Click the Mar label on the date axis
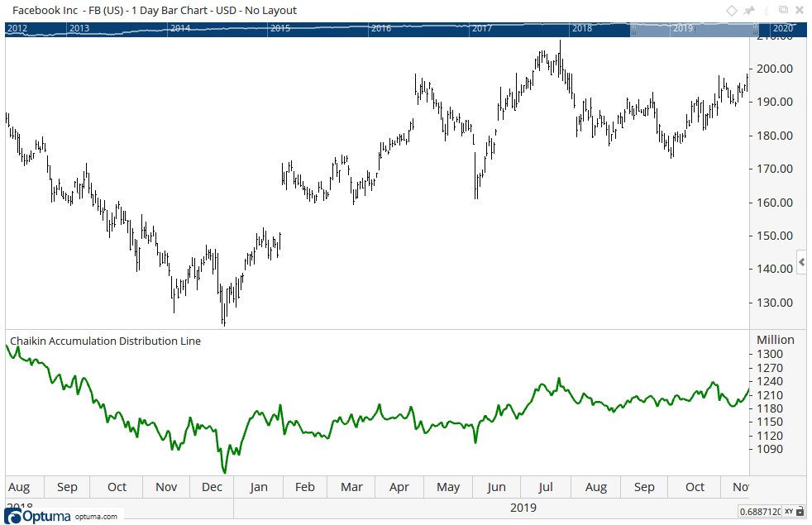812x525 pixels. tap(351, 487)
